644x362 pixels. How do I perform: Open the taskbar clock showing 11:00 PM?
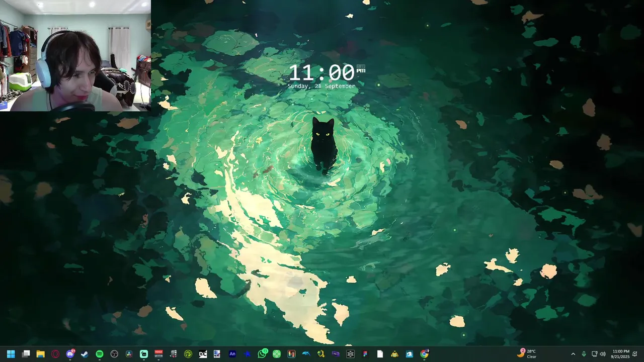[x=621, y=354]
